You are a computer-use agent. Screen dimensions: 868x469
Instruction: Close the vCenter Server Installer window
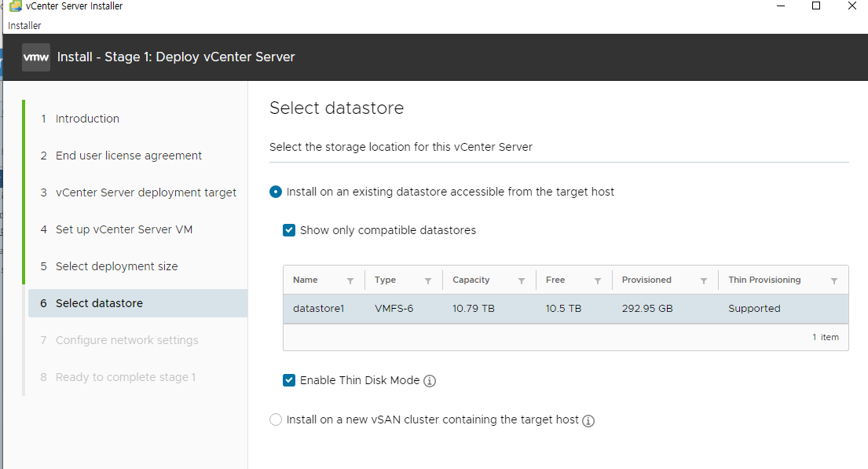pyautogui.click(x=852, y=6)
